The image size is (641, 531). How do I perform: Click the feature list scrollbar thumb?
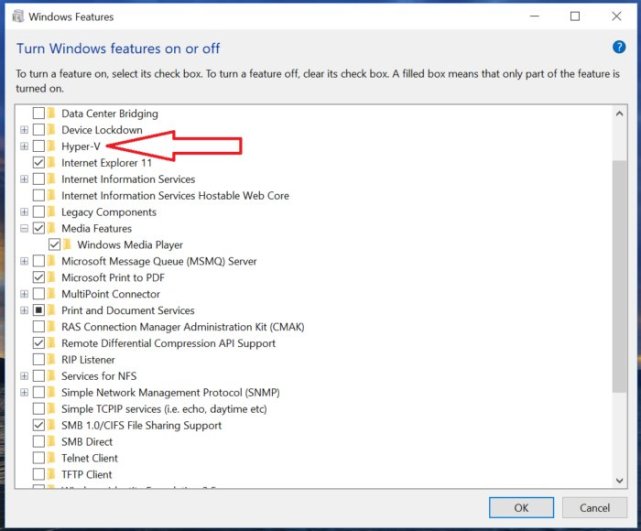tap(619, 277)
